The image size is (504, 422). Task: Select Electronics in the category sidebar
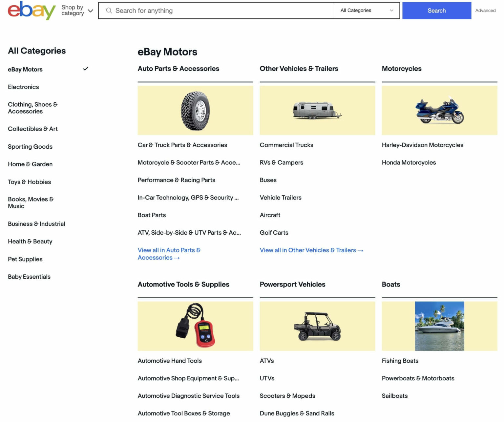pyautogui.click(x=23, y=87)
